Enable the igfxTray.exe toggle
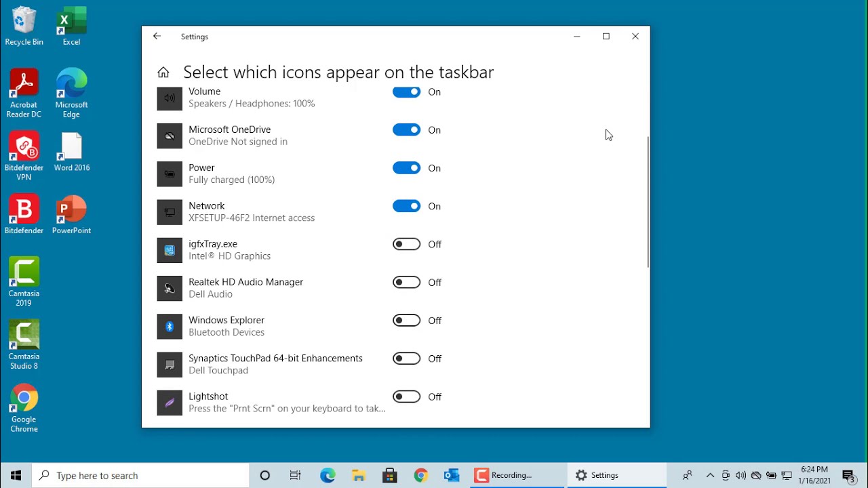This screenshot has width=868, height=488. 407,244
